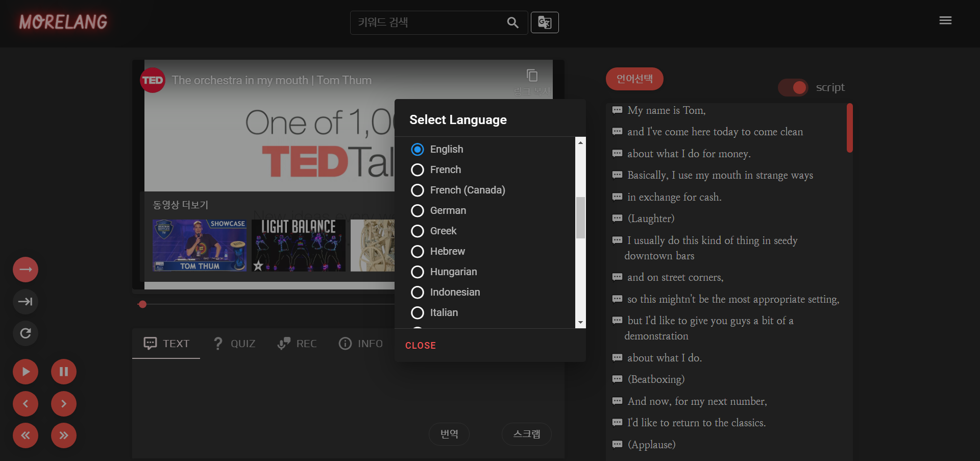This screenshot has width=980, height=461.
Task: Click script line 'and I've come here today to come clean'
Action: 715,132
